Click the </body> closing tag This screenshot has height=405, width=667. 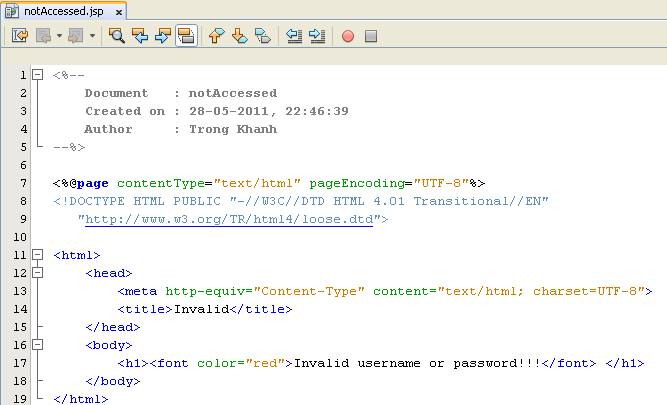113,381
